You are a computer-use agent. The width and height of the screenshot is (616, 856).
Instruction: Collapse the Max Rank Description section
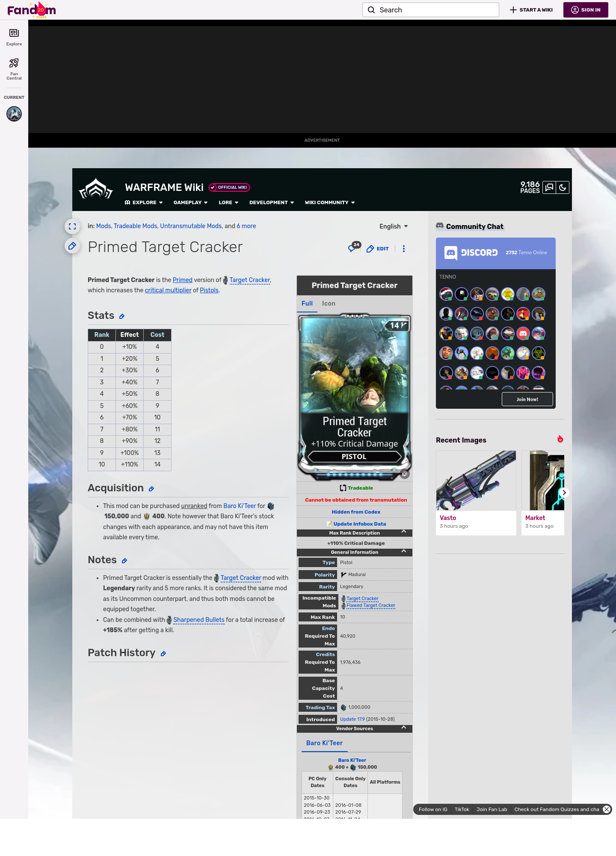[x=403, y=532]
